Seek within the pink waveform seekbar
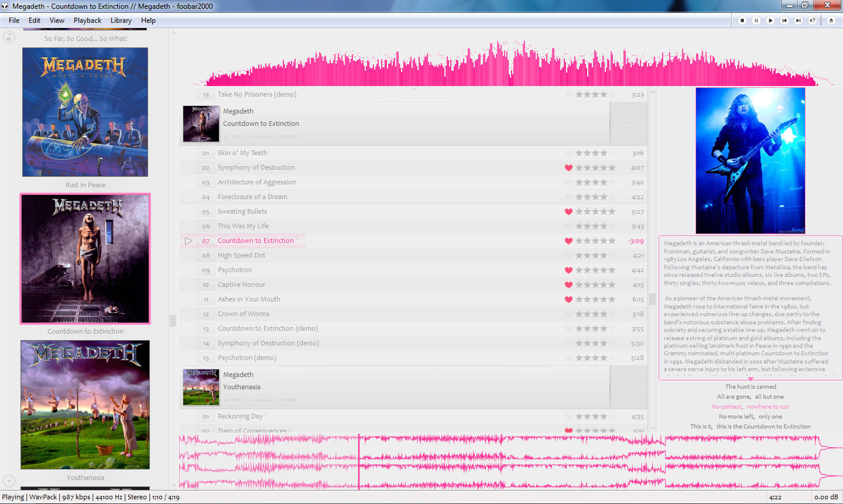 pyautogui.click(x=510, y=461)
